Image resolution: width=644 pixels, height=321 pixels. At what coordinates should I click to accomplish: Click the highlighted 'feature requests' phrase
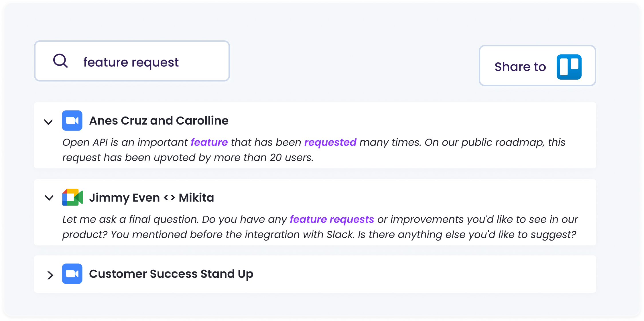point(332,219)
